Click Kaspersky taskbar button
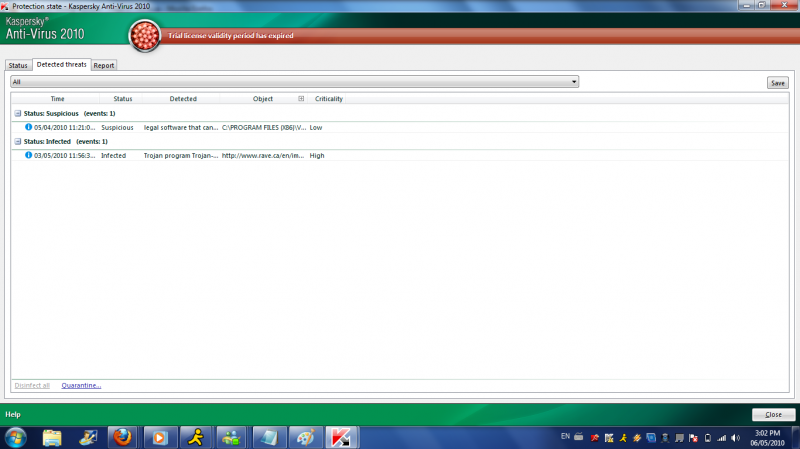 [x=342, y=438]
